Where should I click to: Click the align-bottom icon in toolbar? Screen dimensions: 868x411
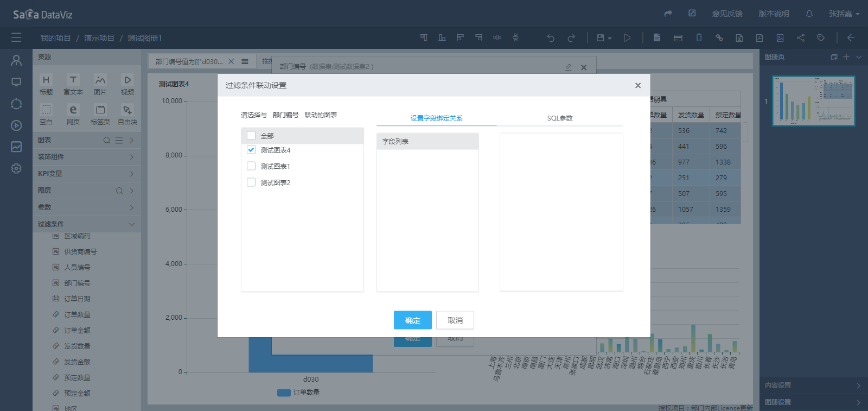click(x=442, y=37)
